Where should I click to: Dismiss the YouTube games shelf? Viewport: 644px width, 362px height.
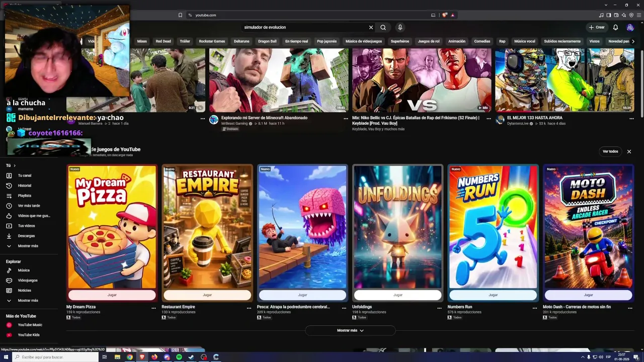(629, 151)
